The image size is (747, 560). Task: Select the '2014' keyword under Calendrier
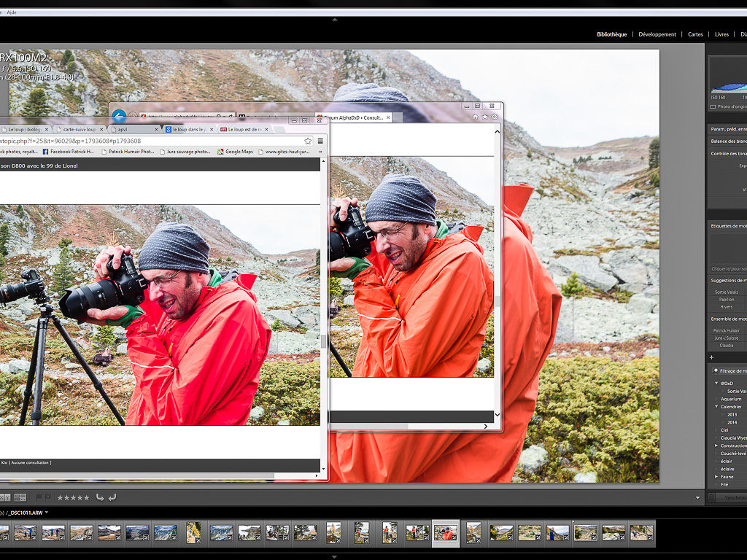[732, 422]
